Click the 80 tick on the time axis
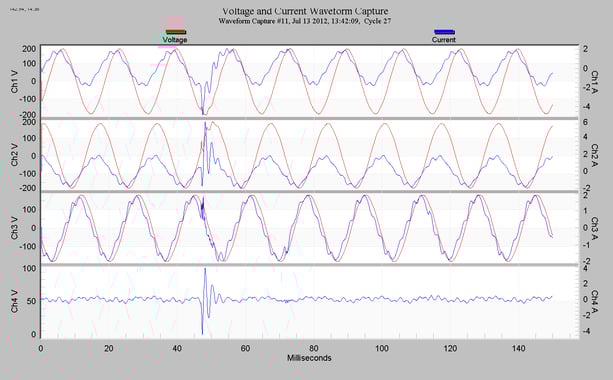613x380 pixels. 314,348
